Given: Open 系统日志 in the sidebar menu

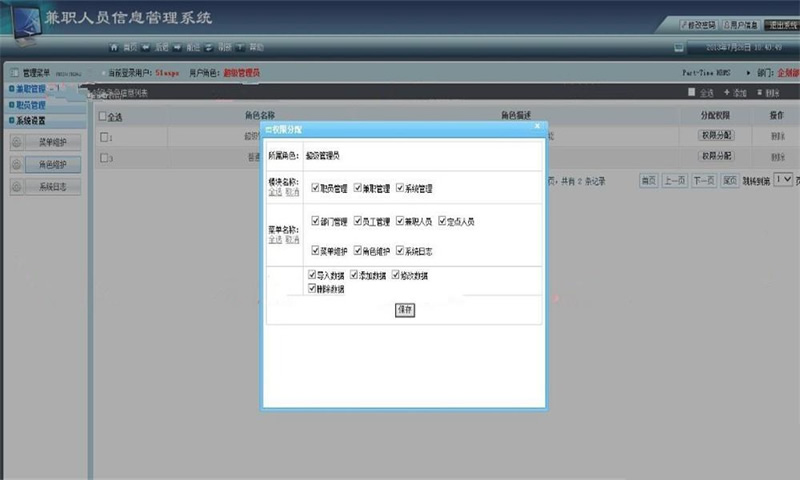Looking at the screenshot, I should click(x=53, y=187).
